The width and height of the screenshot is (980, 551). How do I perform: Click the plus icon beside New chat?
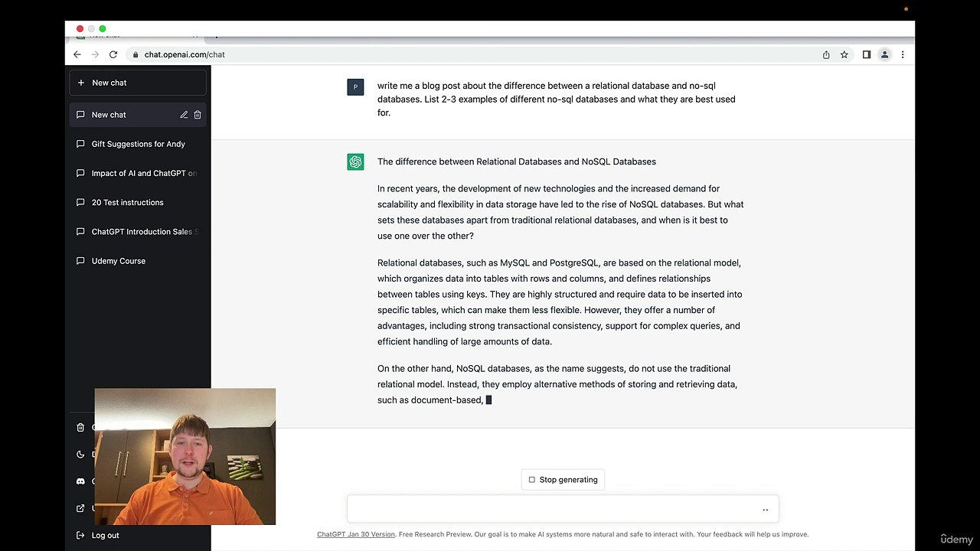tap(81, 83)
